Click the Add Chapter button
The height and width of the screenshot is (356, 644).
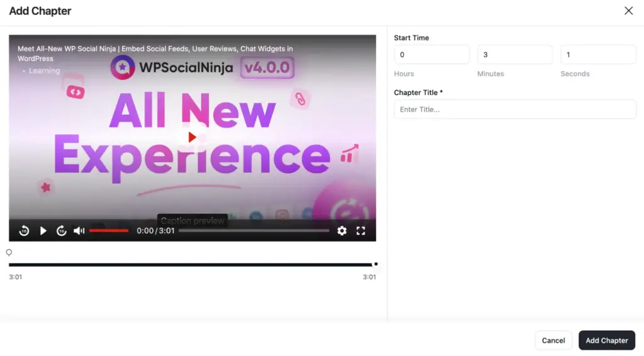(607, 340)
